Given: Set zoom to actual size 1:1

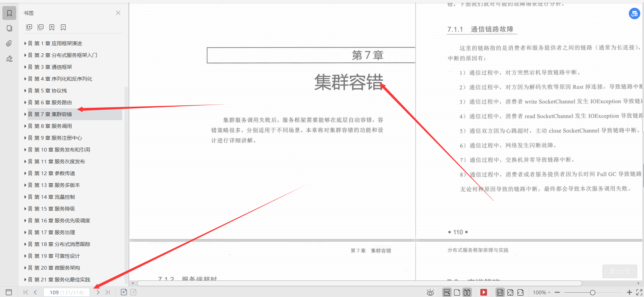Looking at the screenshot, I should coord(500,292).
